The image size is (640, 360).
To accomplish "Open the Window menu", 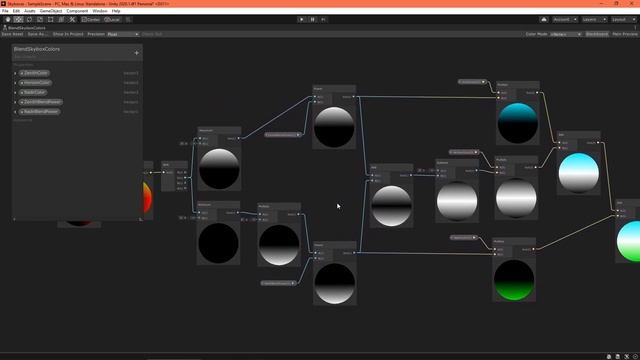I will click(x=100, y=11).
